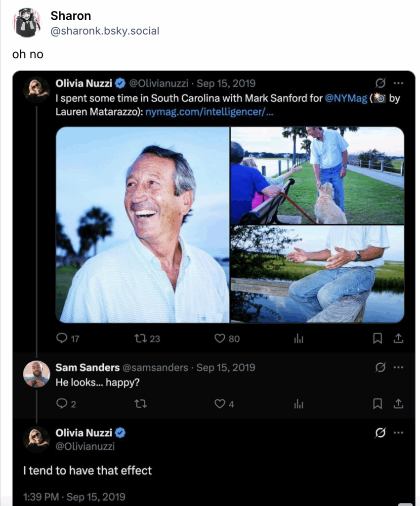Open Sharon's profile avatar
Viewport: 420px width, 506px height.
28,23
